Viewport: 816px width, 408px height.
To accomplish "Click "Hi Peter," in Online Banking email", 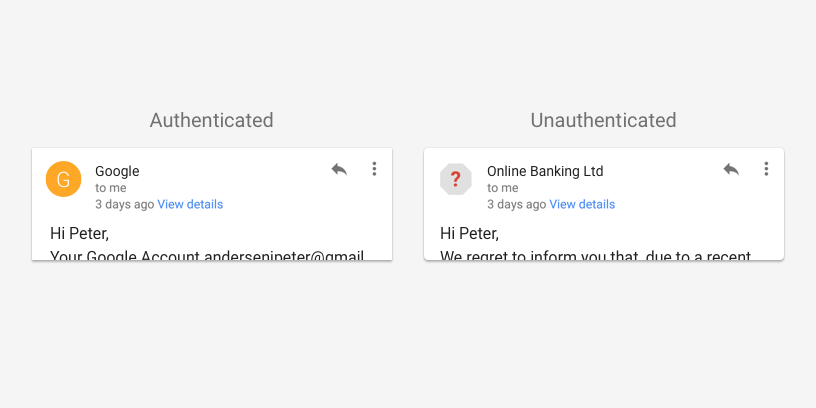I will click(x=469, y=234).
